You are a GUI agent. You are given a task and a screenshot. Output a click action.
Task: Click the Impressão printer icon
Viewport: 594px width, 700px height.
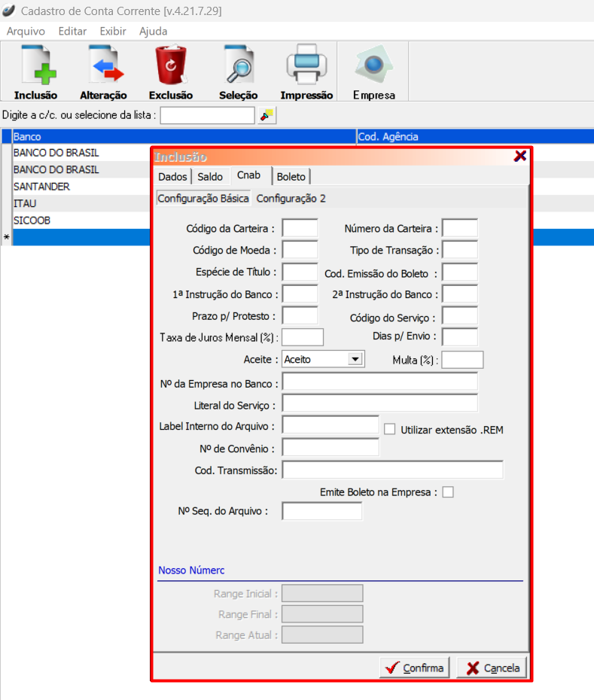[306, 65]
